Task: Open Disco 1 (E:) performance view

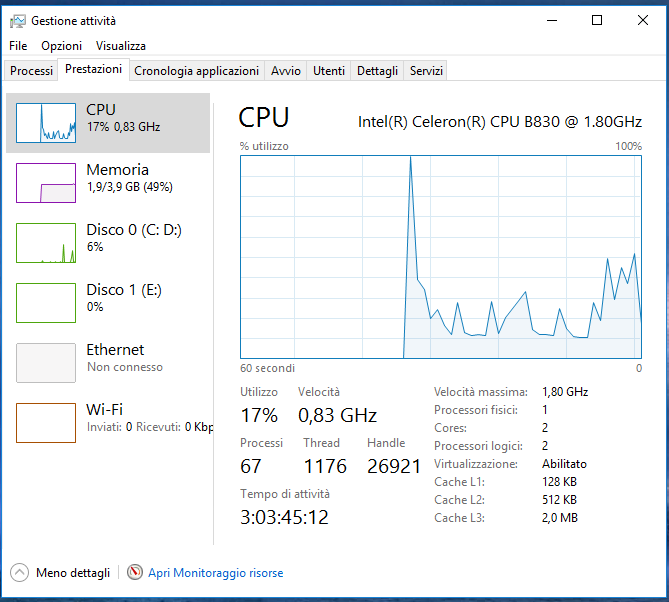Action: click(x=124, y=297)
